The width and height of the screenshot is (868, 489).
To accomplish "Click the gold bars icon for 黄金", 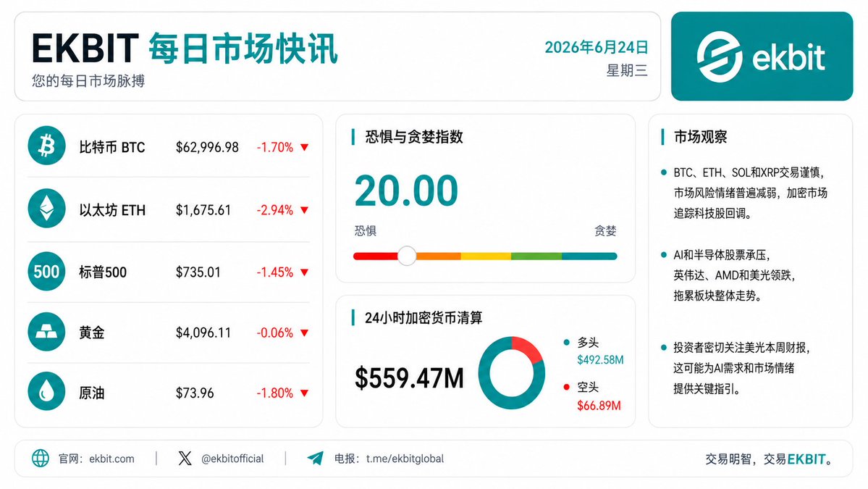I will 46,333.
